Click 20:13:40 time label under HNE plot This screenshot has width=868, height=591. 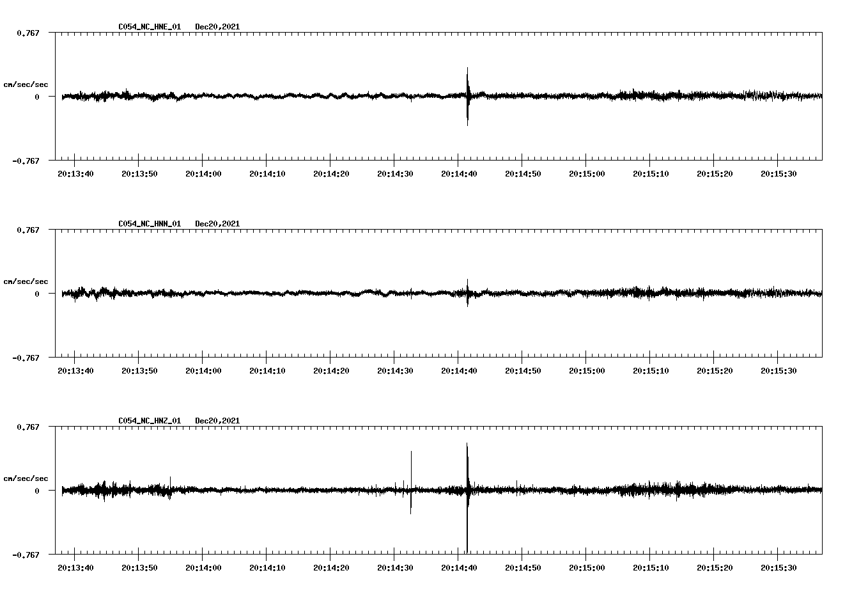[x=75, y=173]
